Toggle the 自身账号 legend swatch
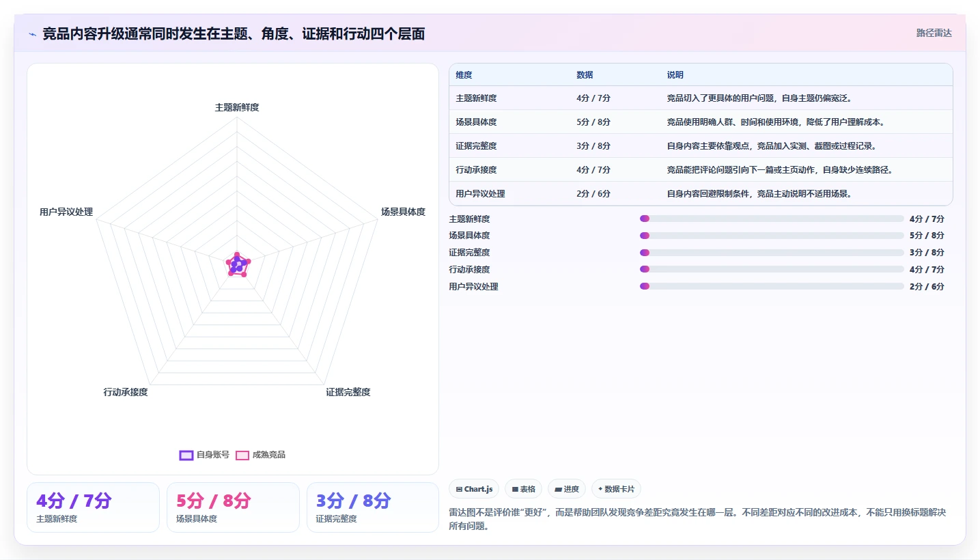980x560 pixels. (x=186, y=455)
